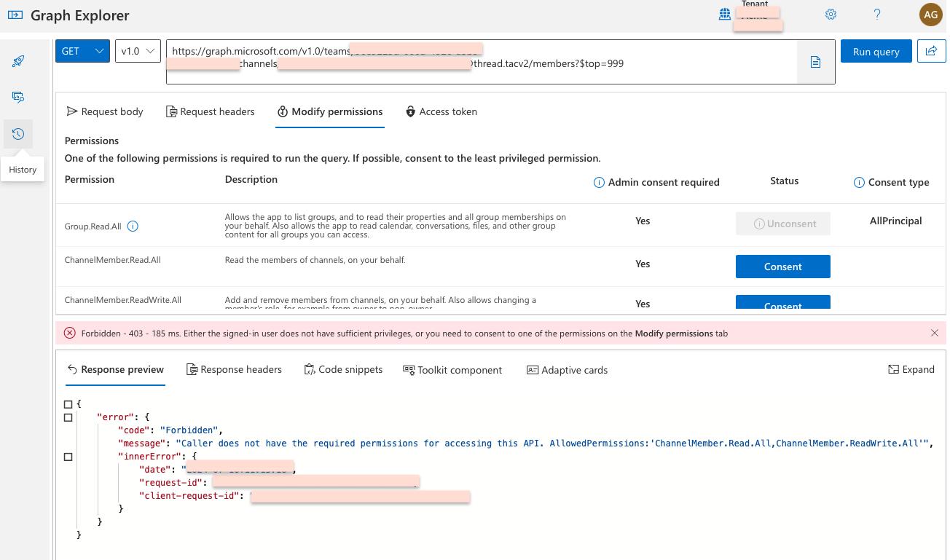This screenshot has height=560, width=950.
Task: Click the Unconsent button for Group.Read.All
Action: click(783, 224)
